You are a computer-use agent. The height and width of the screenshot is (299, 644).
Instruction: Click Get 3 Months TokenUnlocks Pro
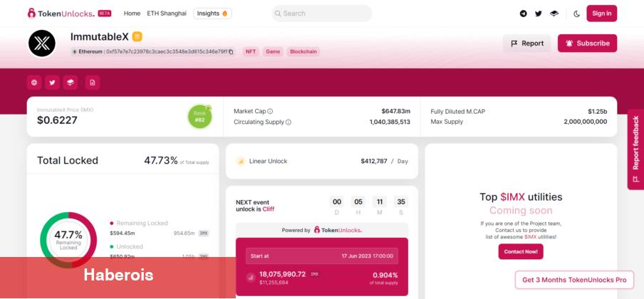pyautogui.click(x=574, y=280)
